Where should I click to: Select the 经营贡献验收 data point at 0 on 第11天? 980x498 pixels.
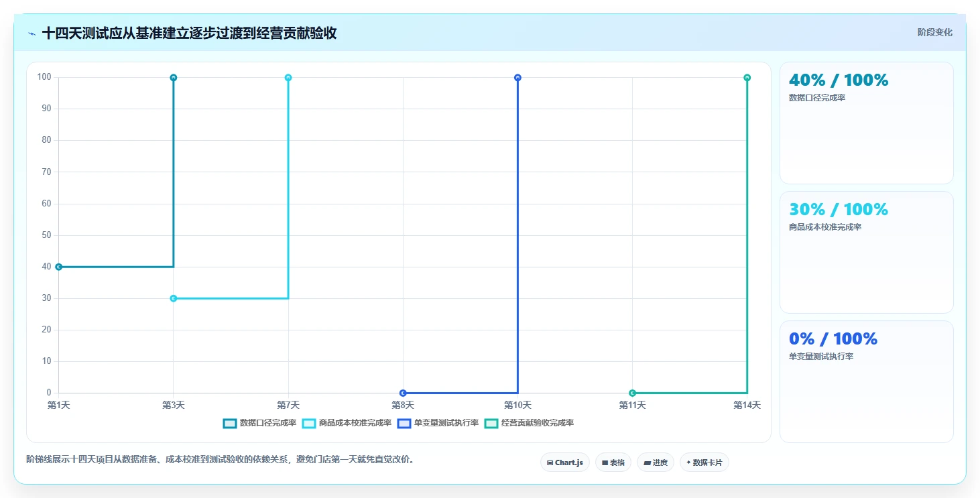(x=632, y=393)
